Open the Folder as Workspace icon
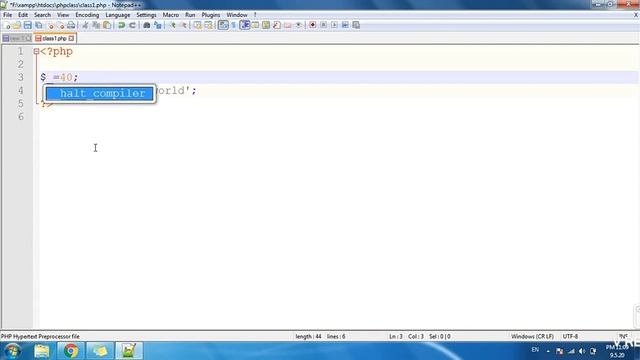The image size is (640, 360). 288,25
